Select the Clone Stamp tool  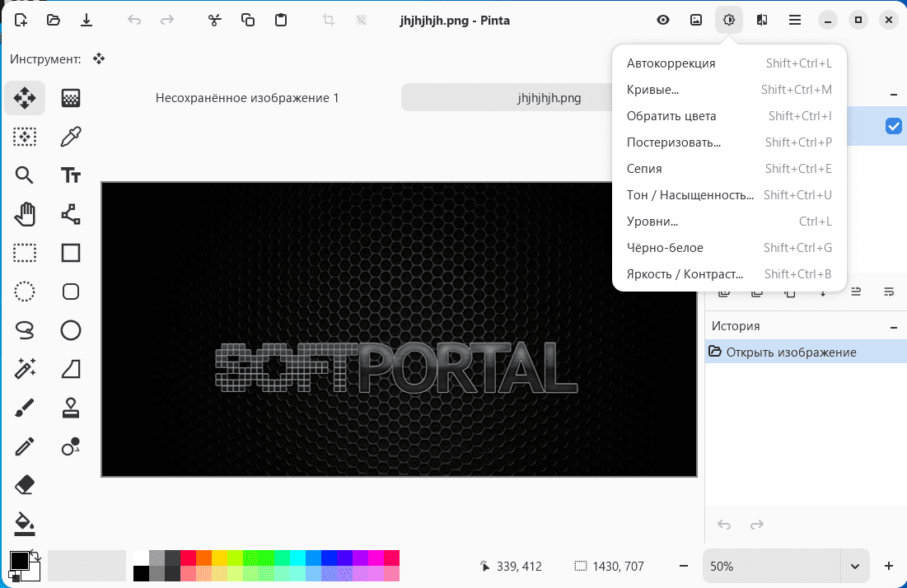(x=71, y=408)
